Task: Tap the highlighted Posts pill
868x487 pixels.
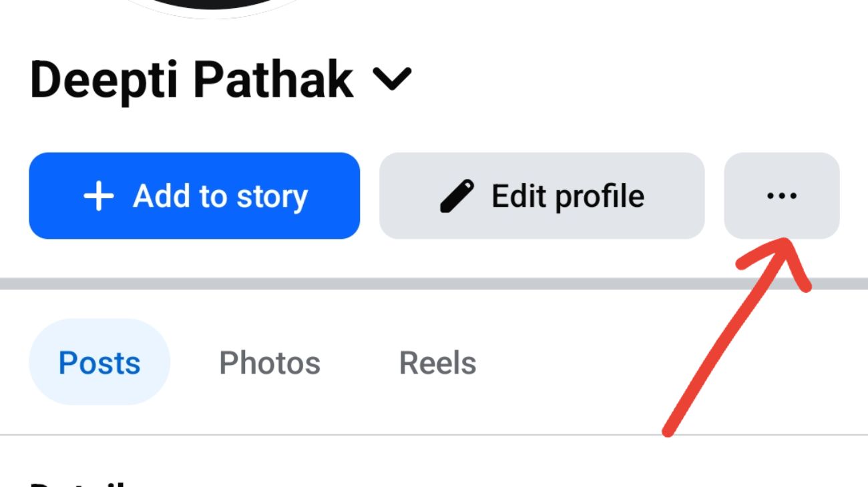Action: click(x=99, y=362)
